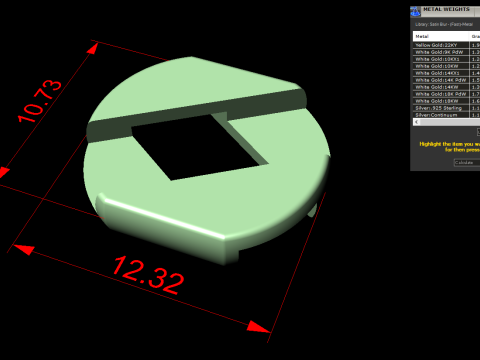Click the metal list scroll-left arrow
The image size is (480, 360).
tap(416, 122)
